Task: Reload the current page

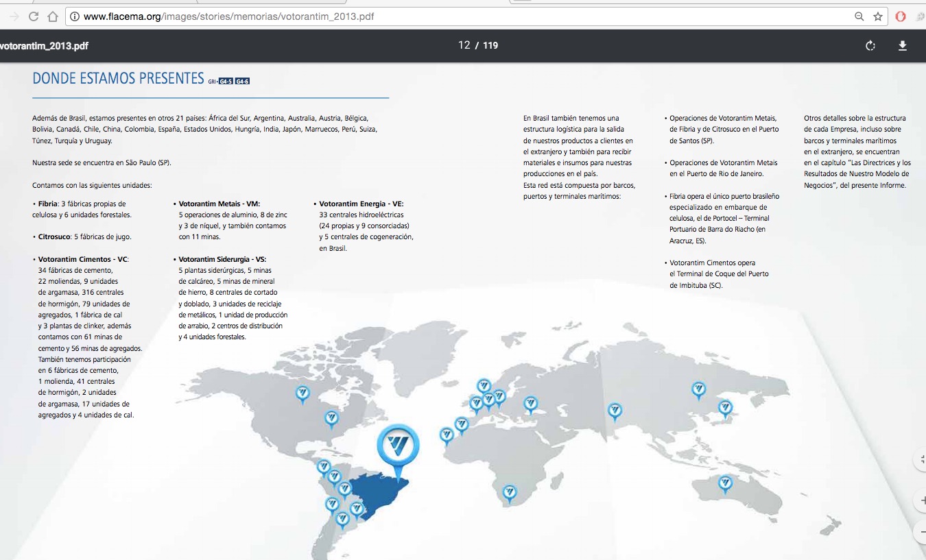Action: click(34, 16)
